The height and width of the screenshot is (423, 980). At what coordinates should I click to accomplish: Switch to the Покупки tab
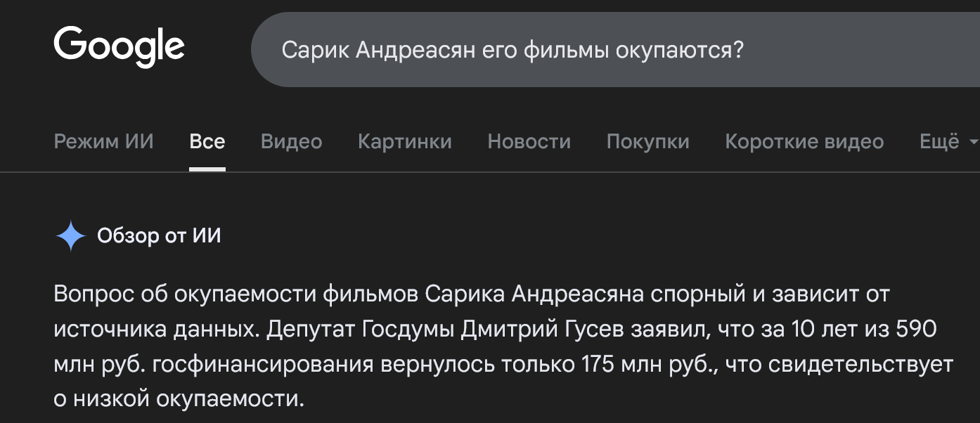648,142
